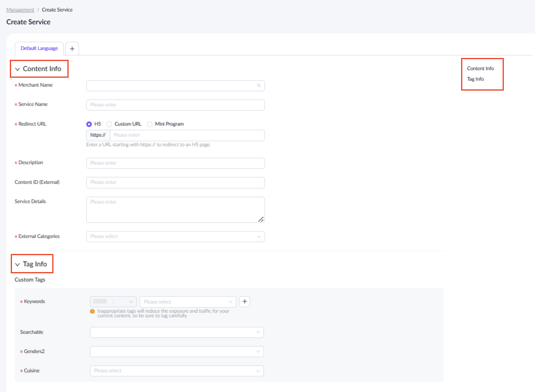
Task: Select the H5 redirect option
Action: [x=89, y=124]
